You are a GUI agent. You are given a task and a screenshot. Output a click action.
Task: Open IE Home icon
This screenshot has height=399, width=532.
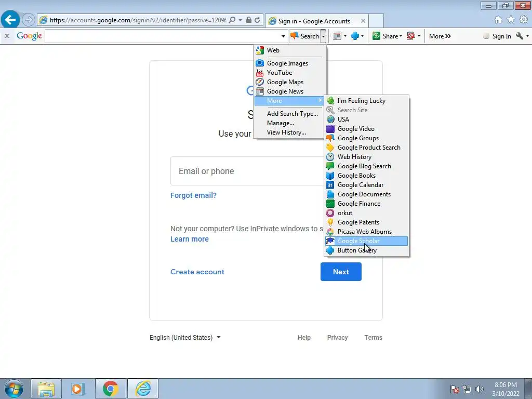498,20
